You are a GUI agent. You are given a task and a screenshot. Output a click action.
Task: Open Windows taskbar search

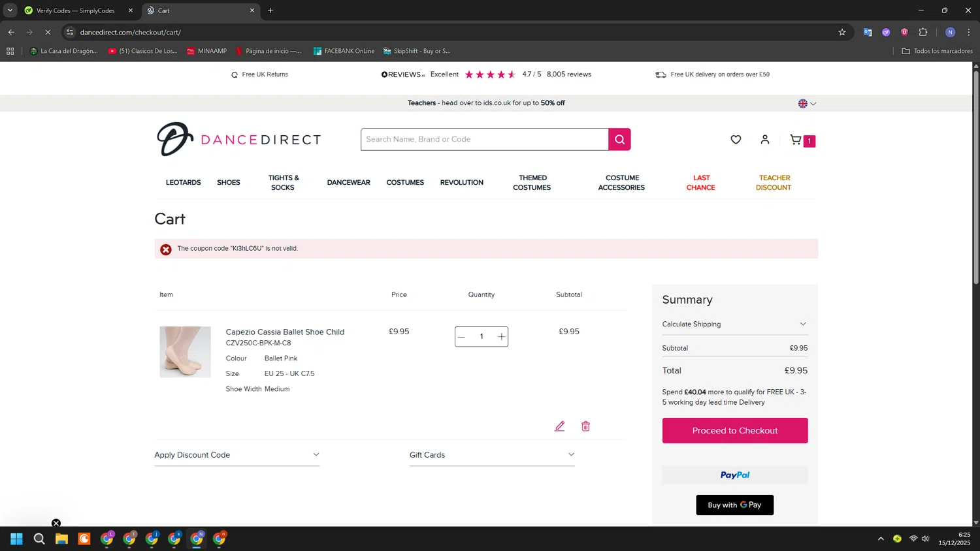click(39, 539)
